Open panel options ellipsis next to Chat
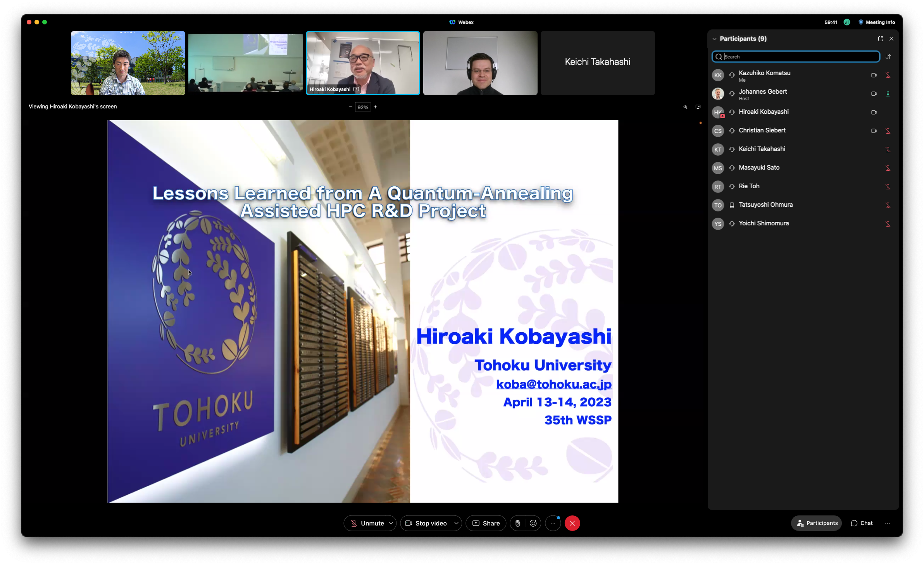Viewport: 924px width, 565px height. point(888,523)
